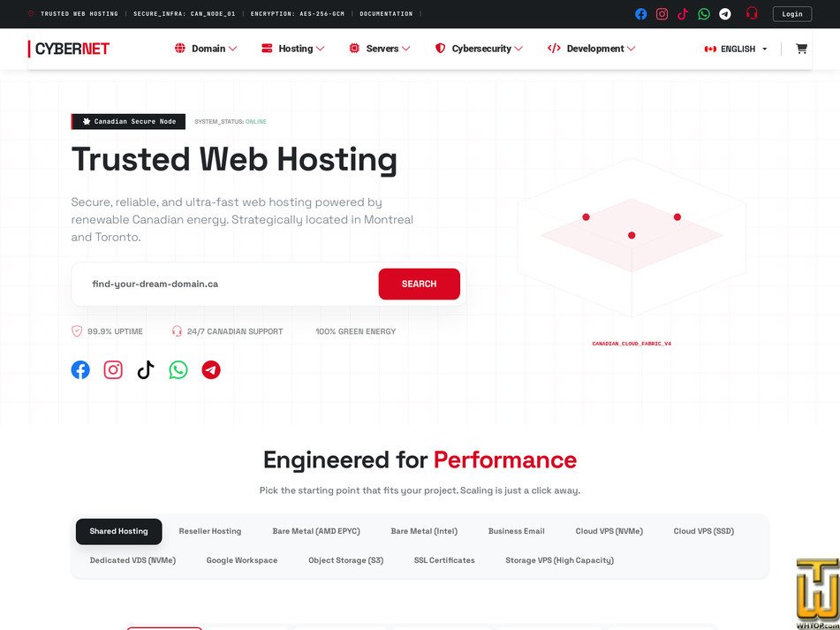Click the SYSTEM_STATUS: ONLINE text

click(x=231, y=122)
